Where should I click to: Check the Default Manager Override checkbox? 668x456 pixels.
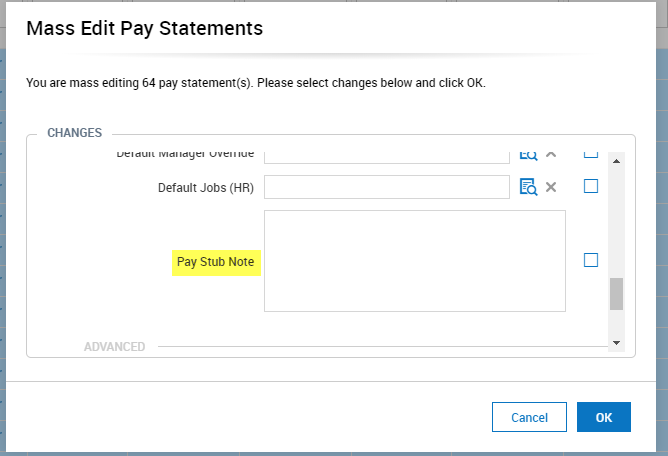[x=591, y=154]
